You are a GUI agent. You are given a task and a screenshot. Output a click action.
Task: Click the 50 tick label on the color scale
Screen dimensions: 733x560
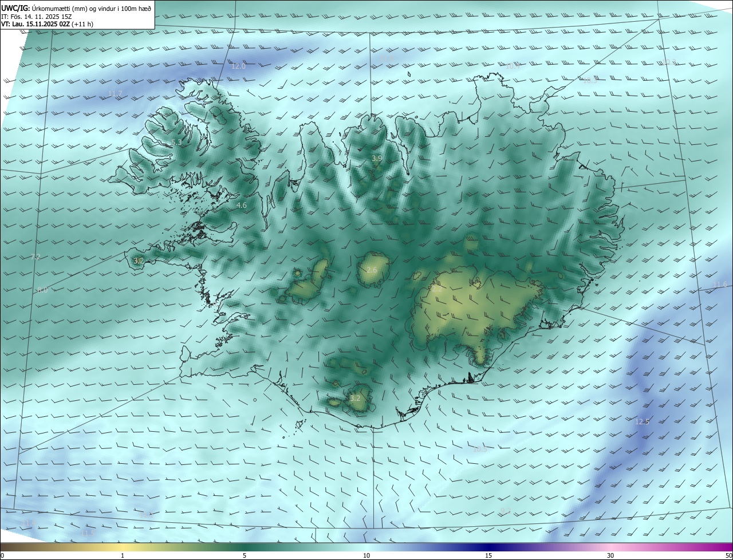pos(728,556)
